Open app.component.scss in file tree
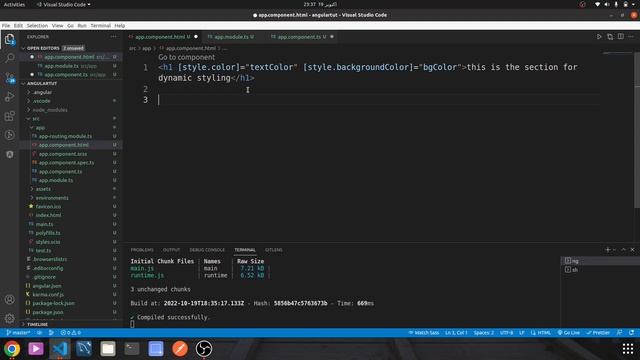 (63, 154)
